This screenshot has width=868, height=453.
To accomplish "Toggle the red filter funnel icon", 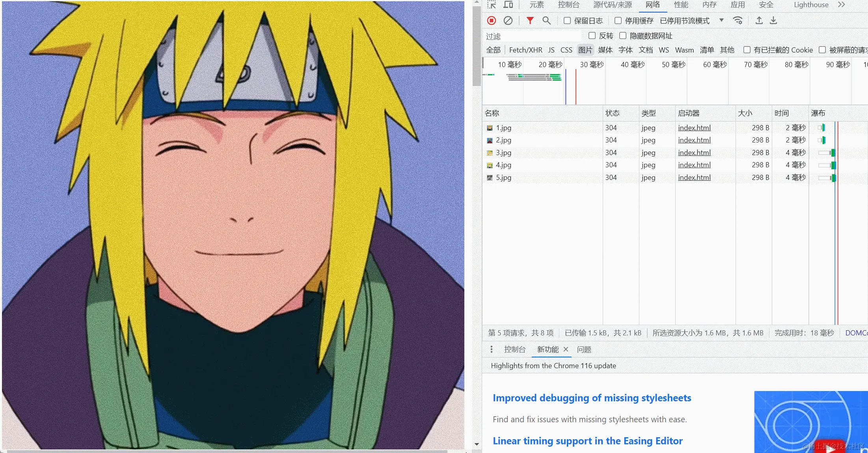I will point(530,21).
